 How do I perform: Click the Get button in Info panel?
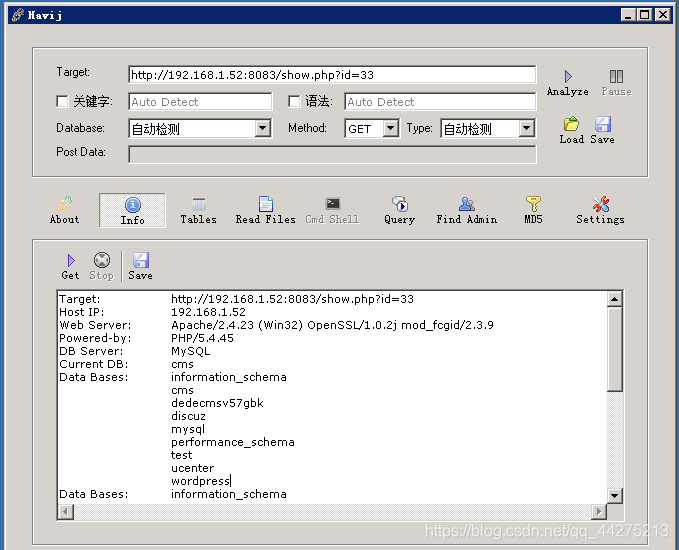(71, 266)
